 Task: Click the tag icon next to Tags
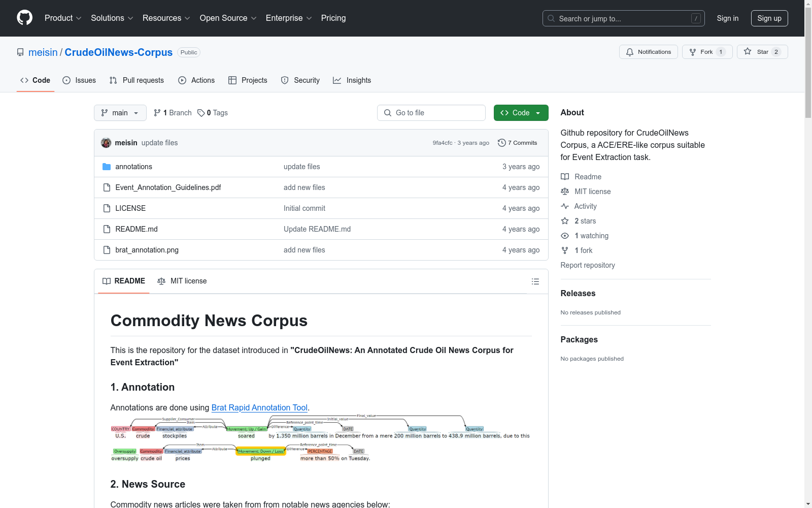[201, 113]
